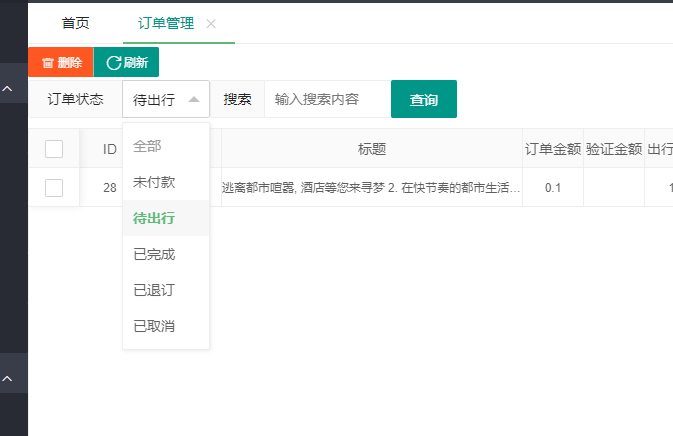Click the refresh arrow icon on the 刷新 button
The width and height of the screenshot is (673, 436).
pyautogui.click(x=114, y=63)
